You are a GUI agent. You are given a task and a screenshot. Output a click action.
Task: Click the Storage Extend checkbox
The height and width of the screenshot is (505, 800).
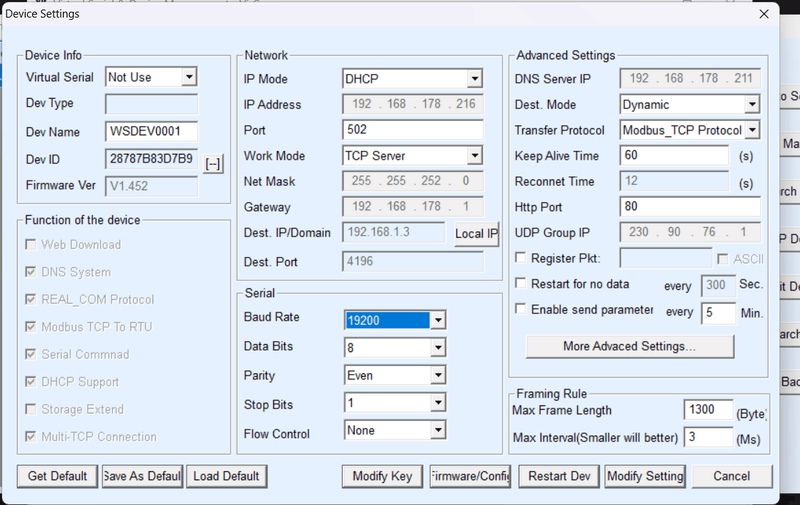pos(31,409)
